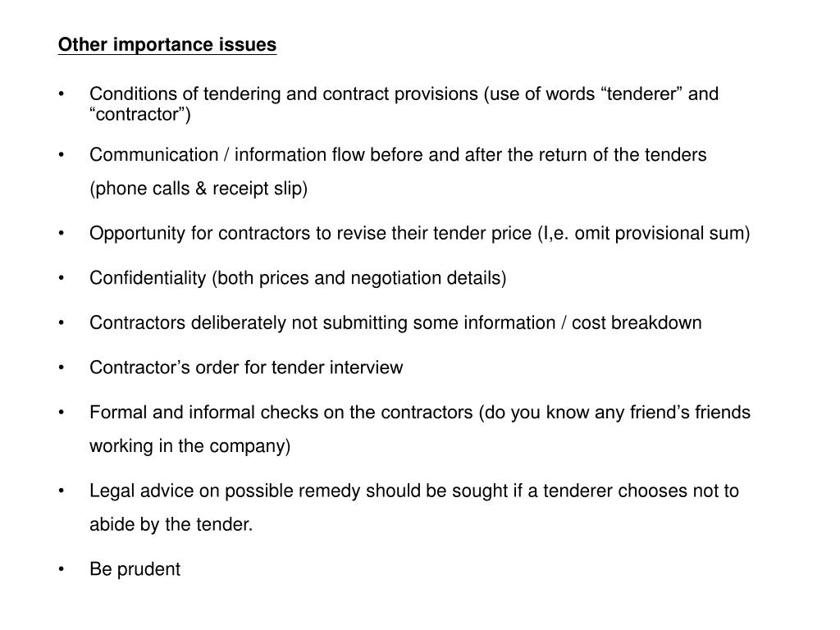The width and height of the screenshot is (840, 630).
Task: Click the 'Opportunity for contractors to revise' line
Action: coord(419,234)
